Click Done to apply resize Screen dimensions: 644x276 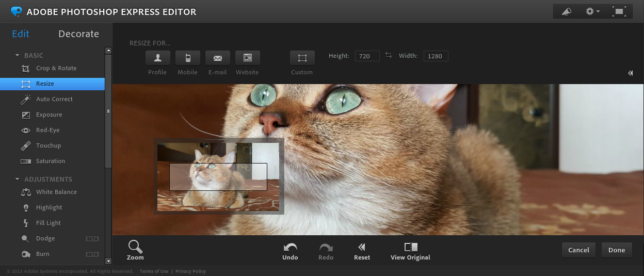pyautogui.click(x=617, y=250)
